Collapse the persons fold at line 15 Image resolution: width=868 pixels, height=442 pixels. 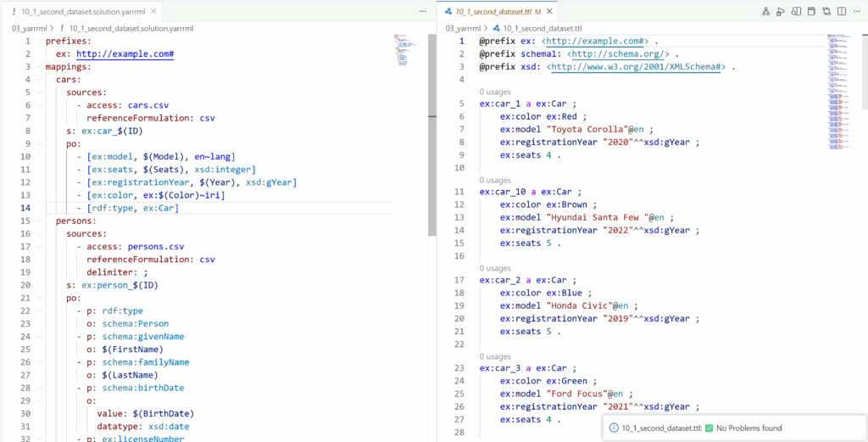point(37,221)
